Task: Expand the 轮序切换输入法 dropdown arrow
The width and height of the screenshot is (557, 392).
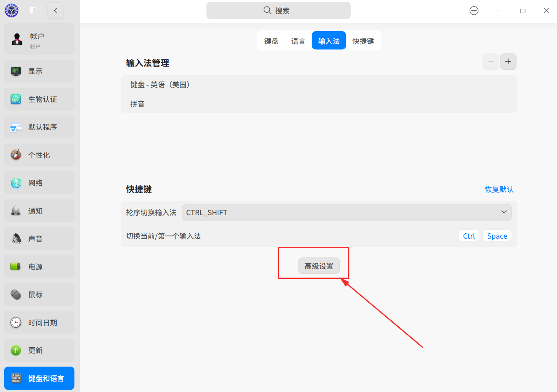Action: tap(504, 212)
